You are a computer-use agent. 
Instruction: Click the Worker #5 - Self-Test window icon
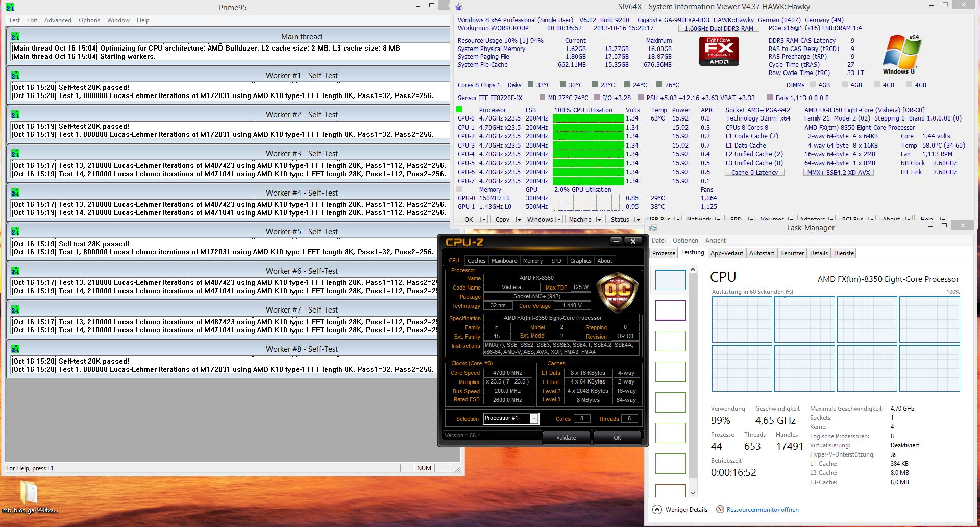coord(15,231)
